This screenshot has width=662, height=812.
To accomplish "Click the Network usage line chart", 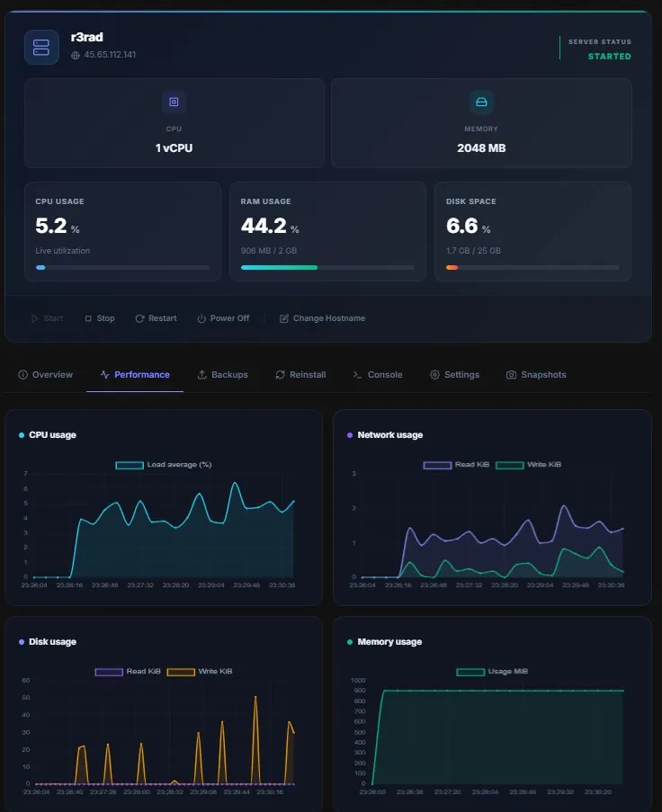I will [492, 525].
